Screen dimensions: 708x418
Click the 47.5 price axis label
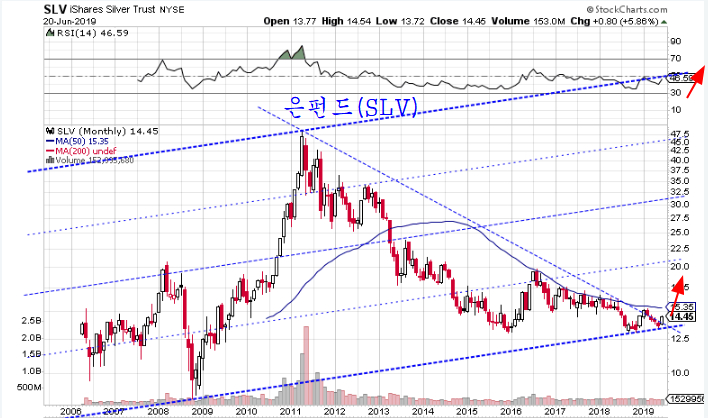[x=680, y=134]
